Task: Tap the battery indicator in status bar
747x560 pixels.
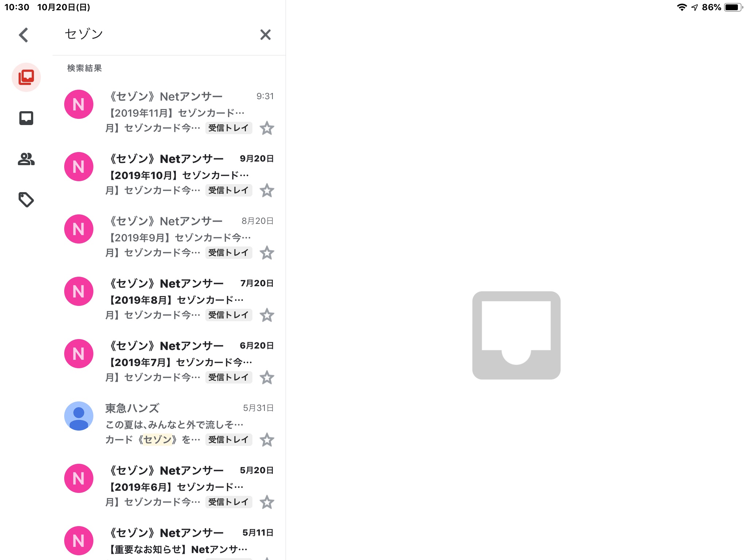Action: click(x=733, y=7)
